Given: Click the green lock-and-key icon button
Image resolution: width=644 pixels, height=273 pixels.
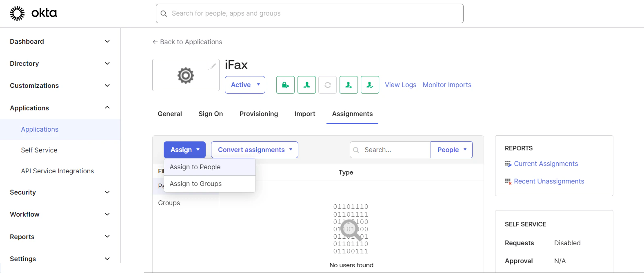Looking at the screenshot, I should [285, 85].
